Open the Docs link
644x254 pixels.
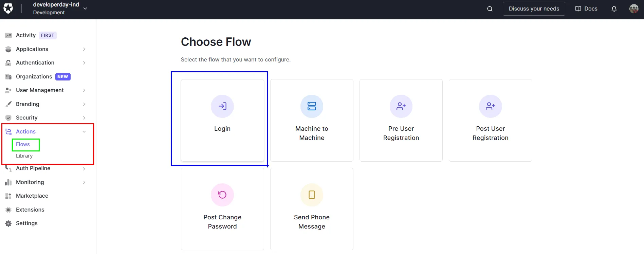pos(586,9)
